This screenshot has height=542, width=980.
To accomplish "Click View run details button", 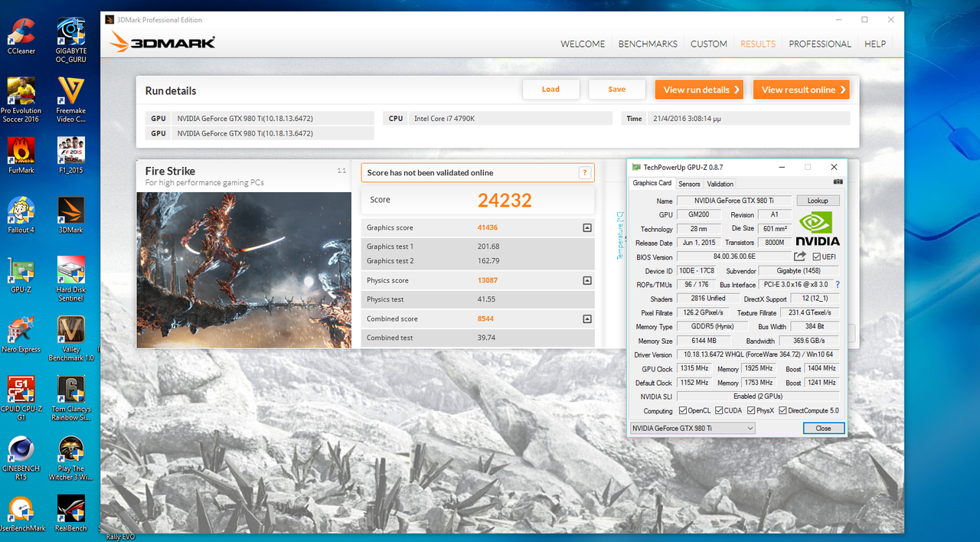I will click(700, 90).
